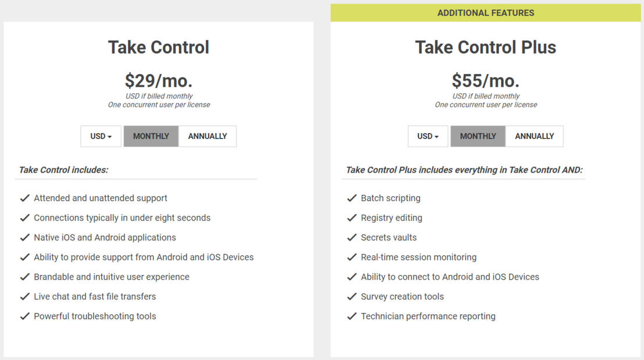This screenshot has width=644, height=360.
Task: Switch Take Control Plus to ANNUALLY billing
Action: point(535,136)
